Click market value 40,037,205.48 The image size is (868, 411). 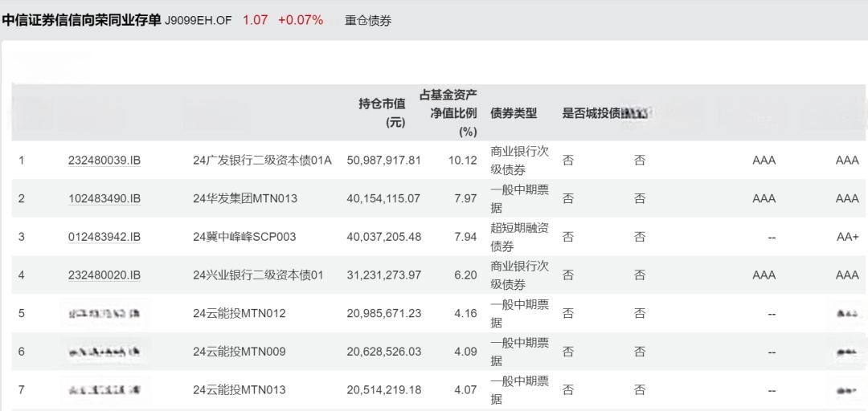click(384, 237)
